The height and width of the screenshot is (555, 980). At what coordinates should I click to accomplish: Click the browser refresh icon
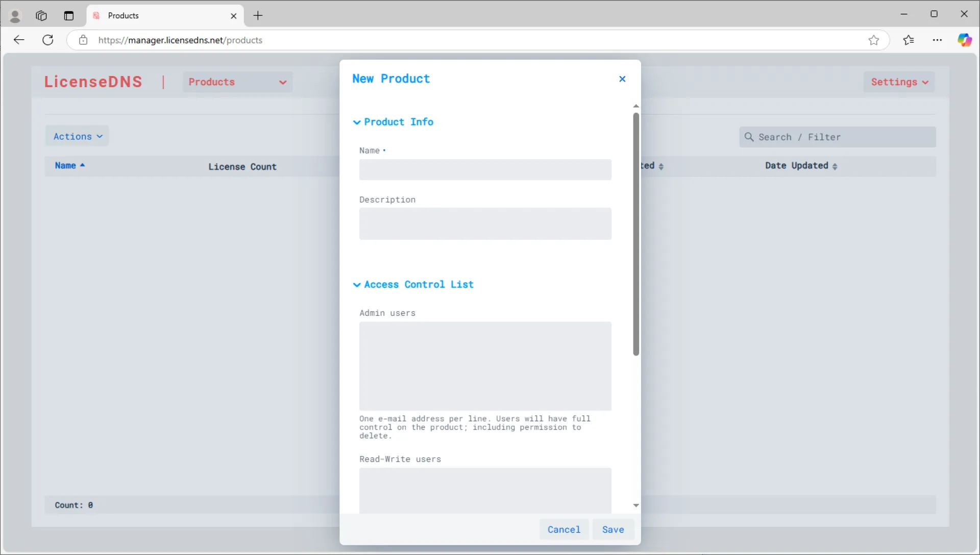click(48, 40)
